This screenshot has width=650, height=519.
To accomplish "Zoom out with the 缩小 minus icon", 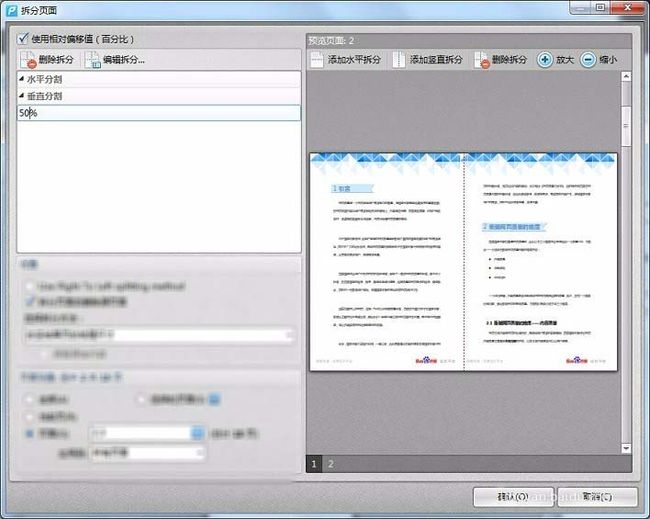I will (x=588, y=60).
